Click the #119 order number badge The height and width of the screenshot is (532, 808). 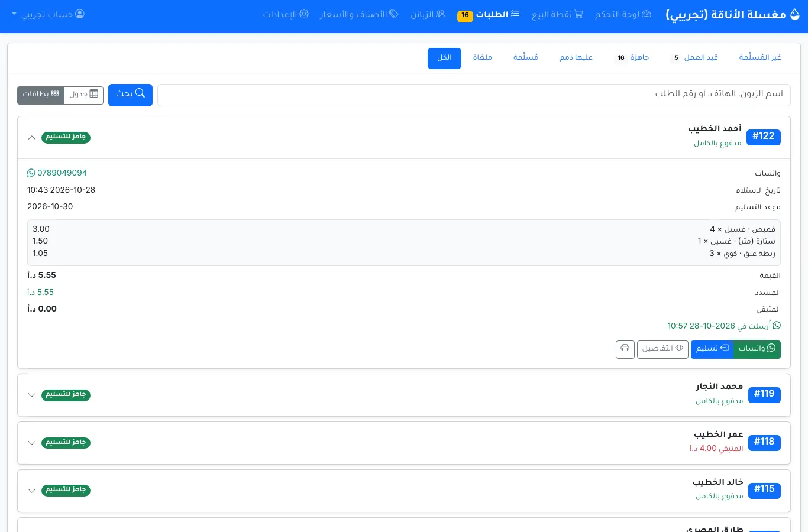[x=764, y=395]
